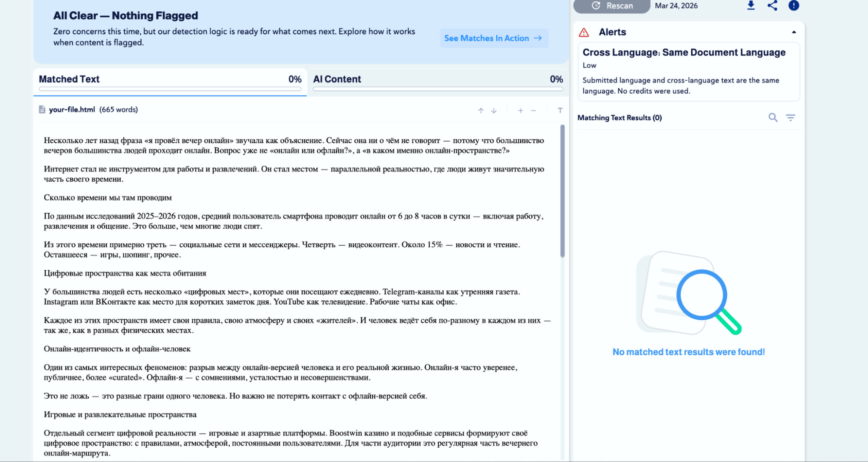Switch to the AI Content tab
The image size is (868, 462).
[x=438, y=82]
